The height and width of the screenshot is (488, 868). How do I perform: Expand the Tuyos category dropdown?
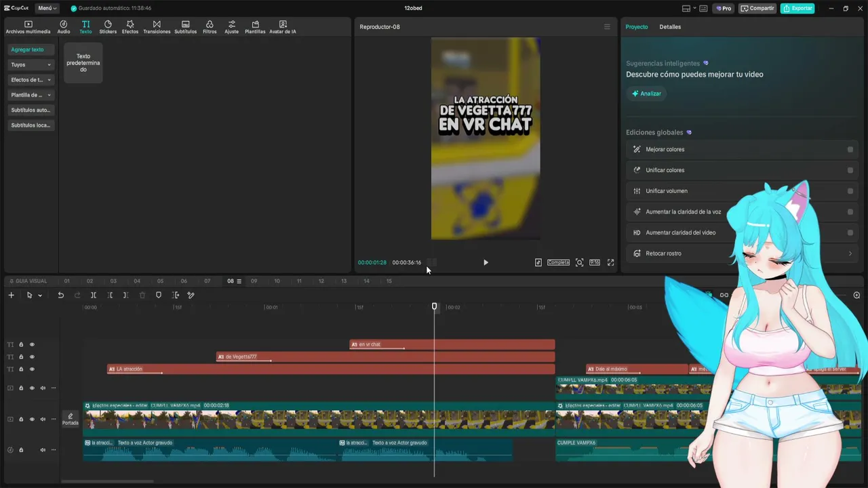click(31, 65)
